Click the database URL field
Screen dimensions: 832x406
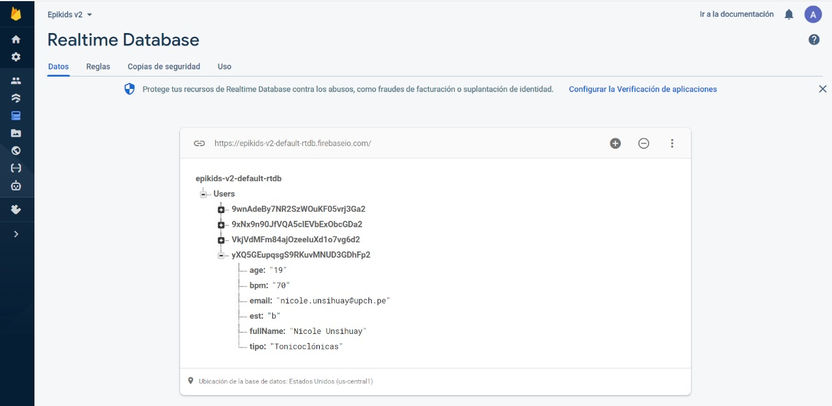coord(292,143)
